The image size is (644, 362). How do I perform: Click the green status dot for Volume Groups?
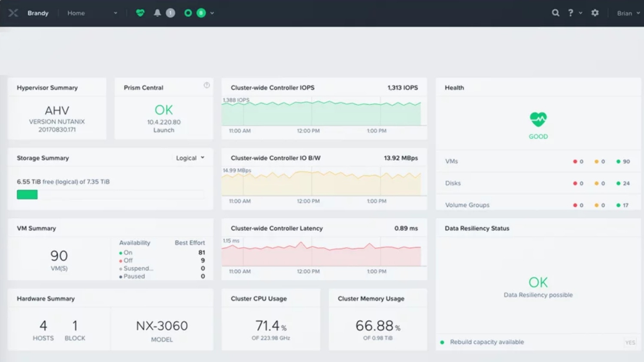coord(618,205)
